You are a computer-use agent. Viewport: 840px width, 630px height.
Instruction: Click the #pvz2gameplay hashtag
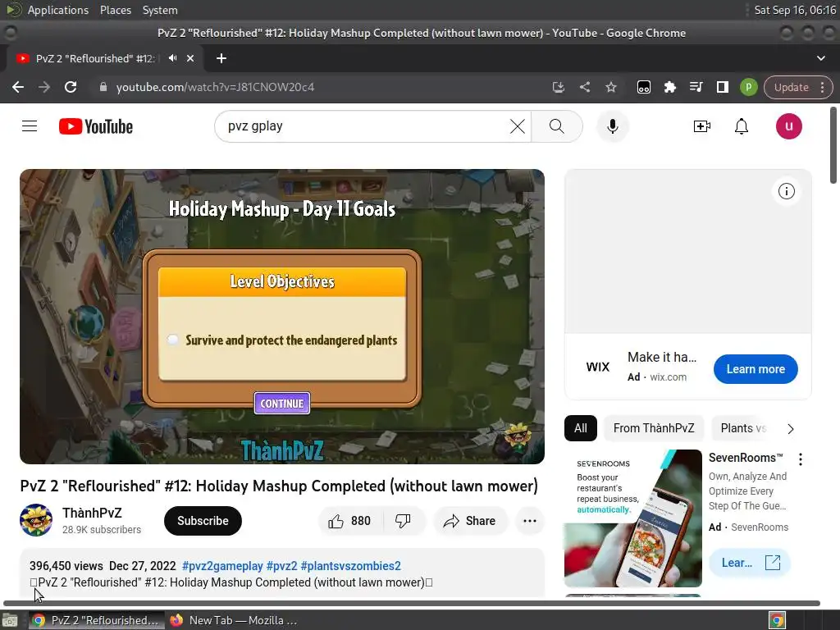click(222, 566)
